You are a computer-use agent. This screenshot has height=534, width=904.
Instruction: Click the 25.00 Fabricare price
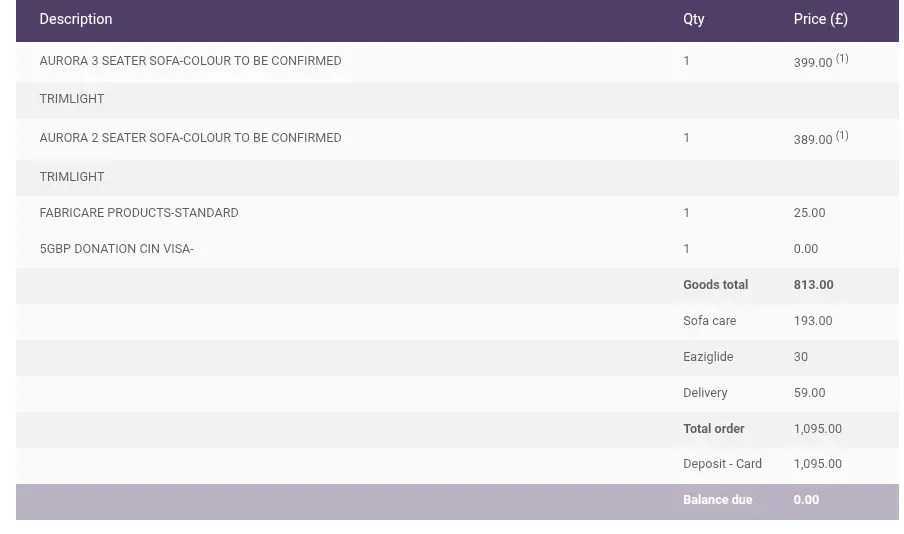(x=809, y=213)
